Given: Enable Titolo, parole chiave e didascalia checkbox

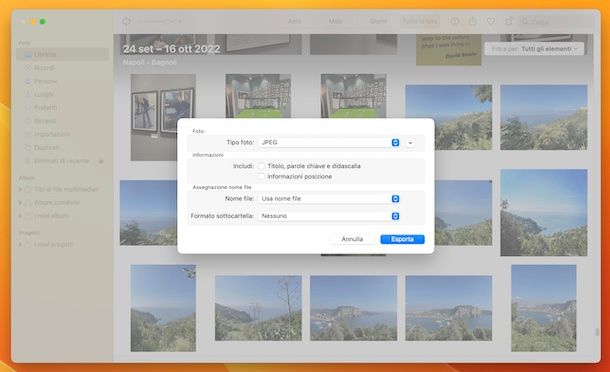Looking at the screenshot, I should click(x=261, y=166).
